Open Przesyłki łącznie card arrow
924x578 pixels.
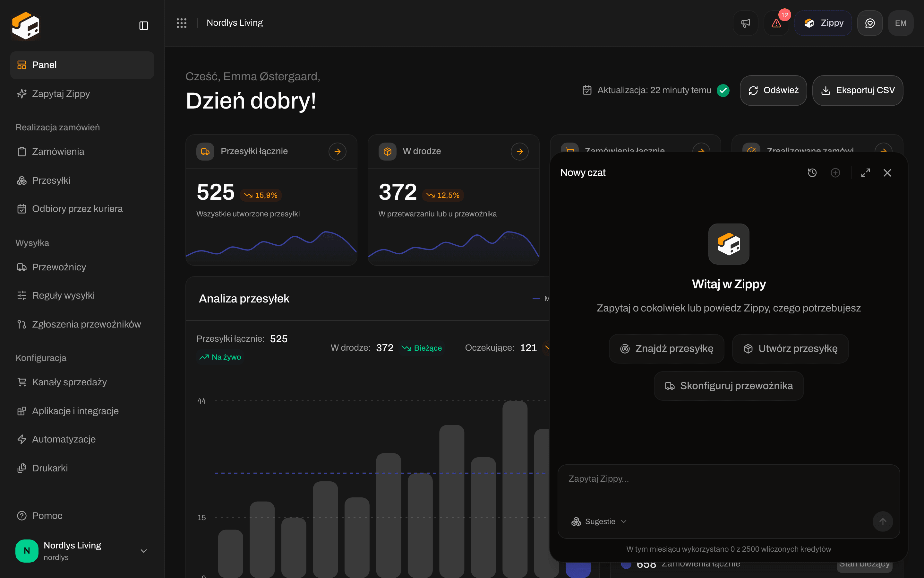[338, 151]
